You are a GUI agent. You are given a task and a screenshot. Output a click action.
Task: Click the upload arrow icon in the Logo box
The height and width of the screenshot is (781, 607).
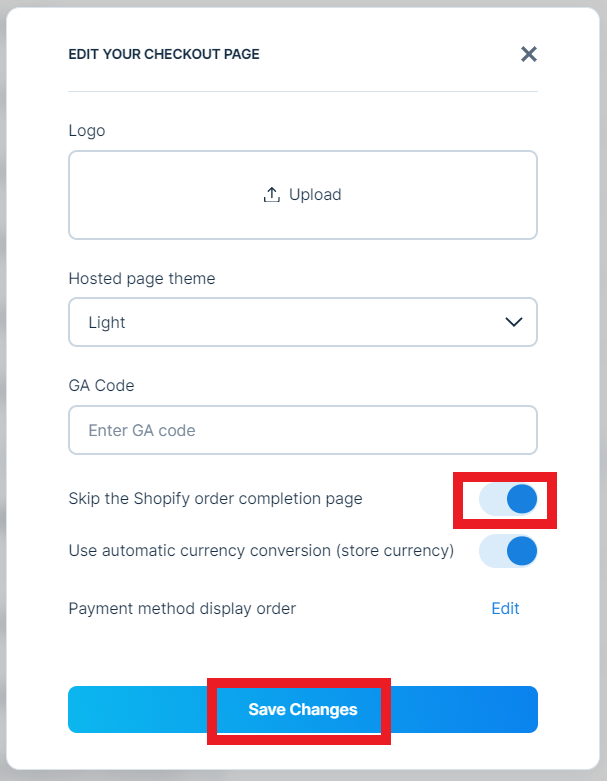coord(271,195)
